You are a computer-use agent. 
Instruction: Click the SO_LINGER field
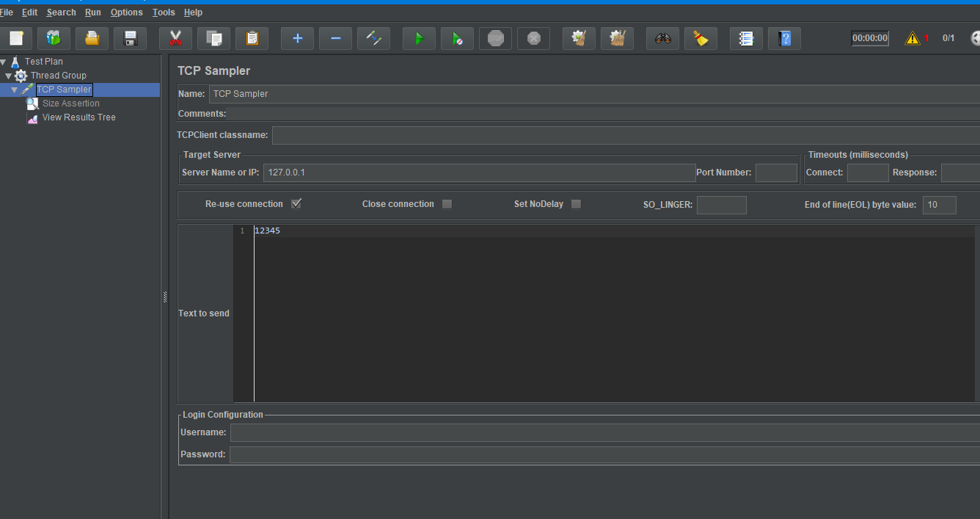(722, 205)
